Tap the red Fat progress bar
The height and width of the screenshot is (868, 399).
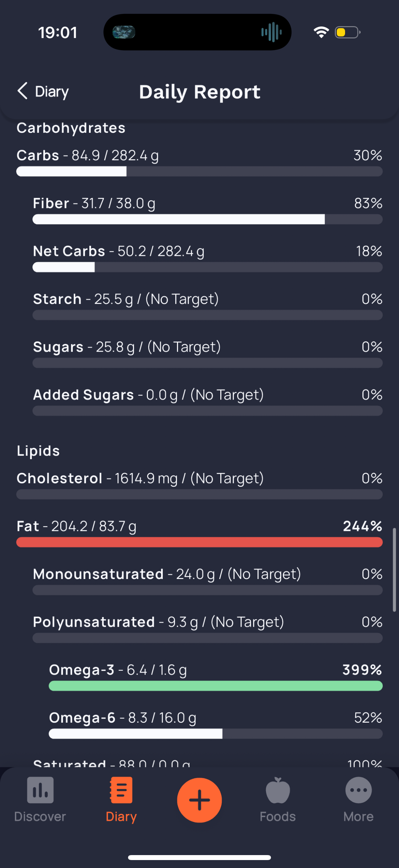click(x=199, y=542)
